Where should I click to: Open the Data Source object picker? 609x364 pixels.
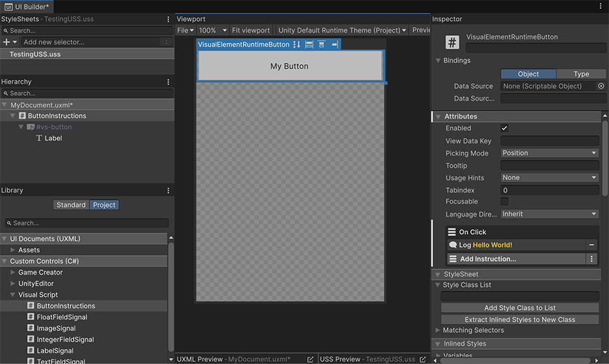tap(601, 86)
